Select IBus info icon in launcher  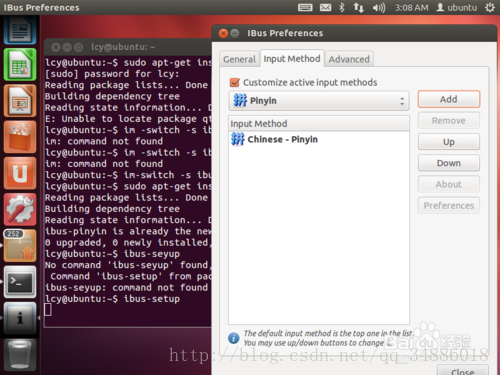tap(20, 318)
